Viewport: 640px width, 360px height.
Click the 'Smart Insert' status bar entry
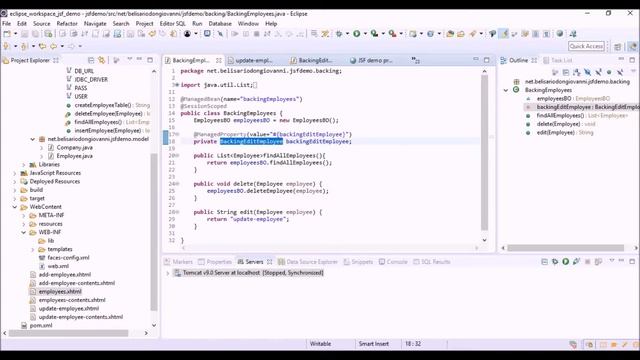373,344
